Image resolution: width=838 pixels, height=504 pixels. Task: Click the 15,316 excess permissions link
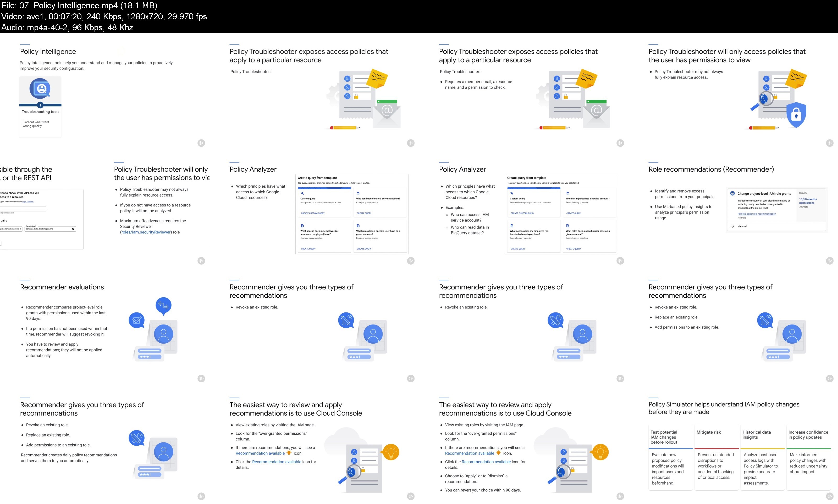point(808,201)
